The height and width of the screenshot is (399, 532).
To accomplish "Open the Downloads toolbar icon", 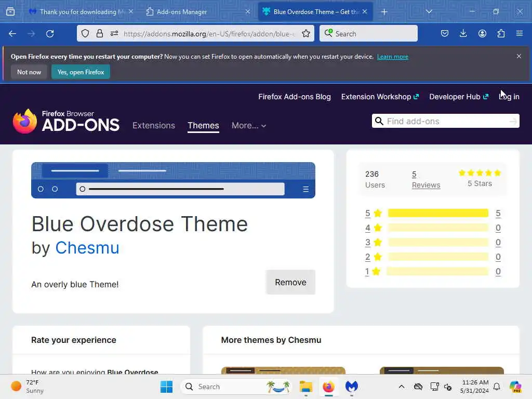I will pos(463,33).
